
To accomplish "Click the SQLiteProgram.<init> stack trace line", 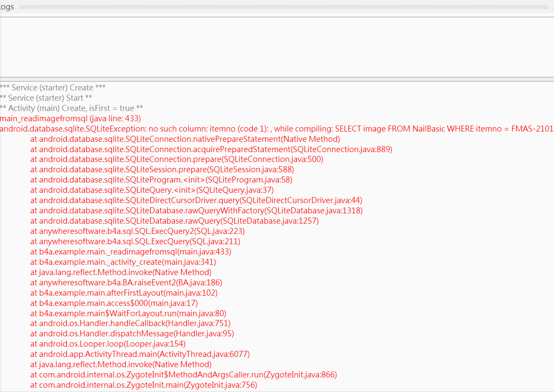I will 162,180.
